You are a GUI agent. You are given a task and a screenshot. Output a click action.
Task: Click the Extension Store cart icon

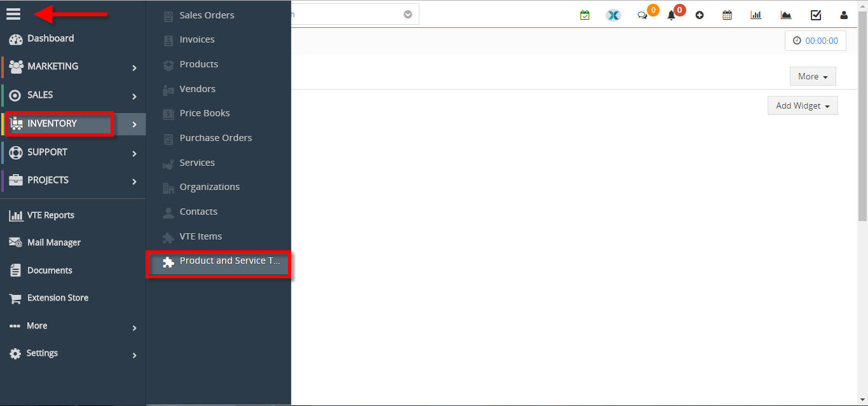coord(16,298)
